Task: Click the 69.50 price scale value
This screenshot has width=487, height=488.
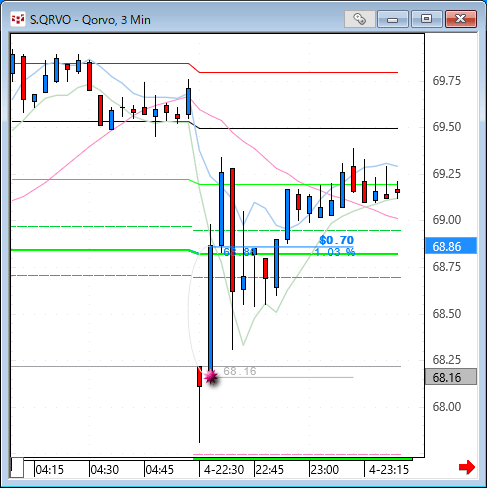Action: click(x=447, y=127)
